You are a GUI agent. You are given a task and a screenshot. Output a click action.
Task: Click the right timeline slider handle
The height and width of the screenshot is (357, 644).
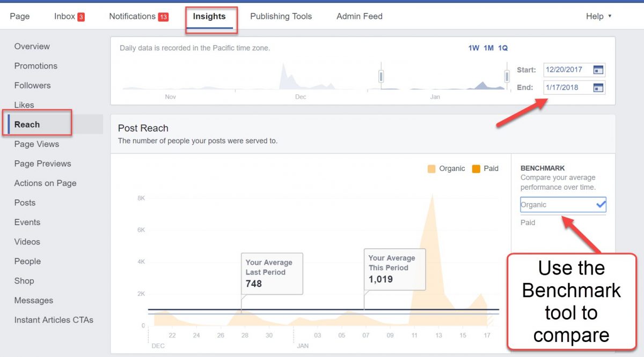507,77
